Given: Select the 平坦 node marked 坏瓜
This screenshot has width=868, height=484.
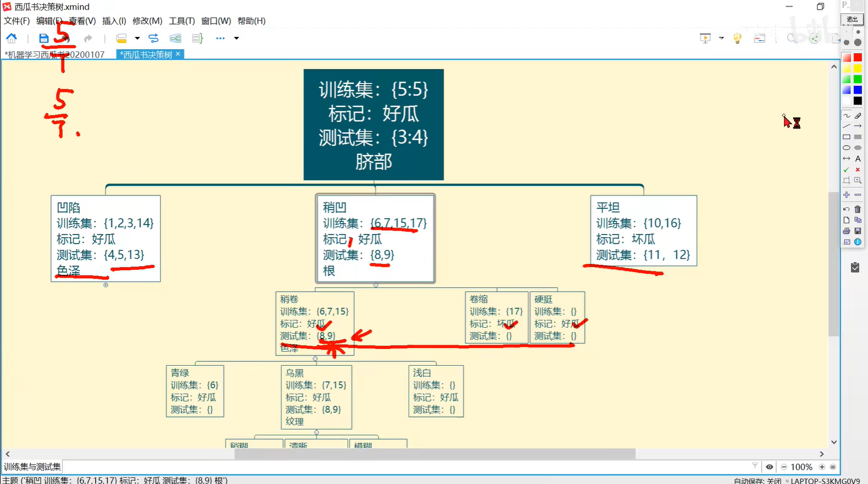Looking at the screenshot, I should pyautogui.click(x=643, y=231).
